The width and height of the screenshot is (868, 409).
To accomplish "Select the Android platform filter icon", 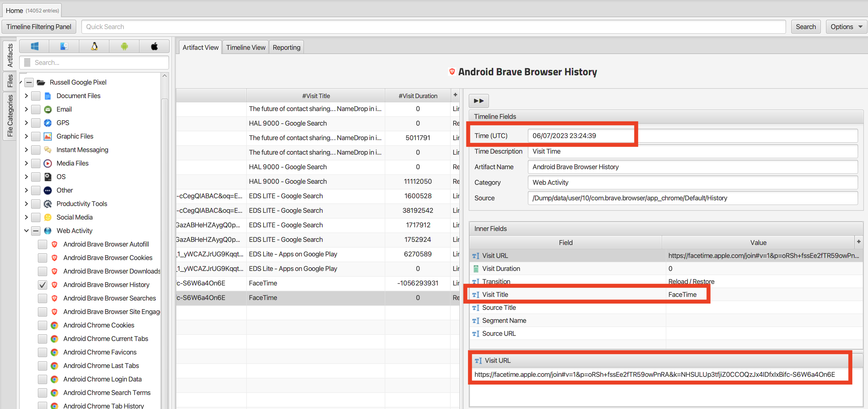I will click(x=124, y=46).
